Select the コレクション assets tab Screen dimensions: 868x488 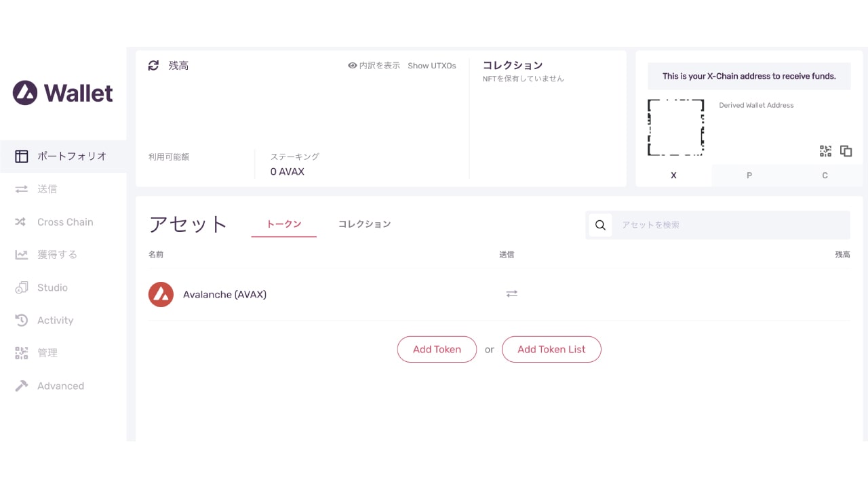[365, 224]
